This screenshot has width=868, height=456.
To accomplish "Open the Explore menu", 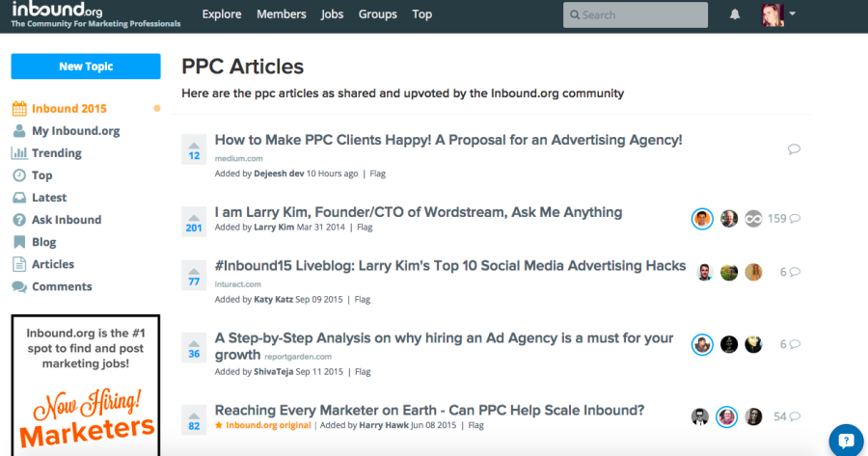I will (x=222, y=14).
